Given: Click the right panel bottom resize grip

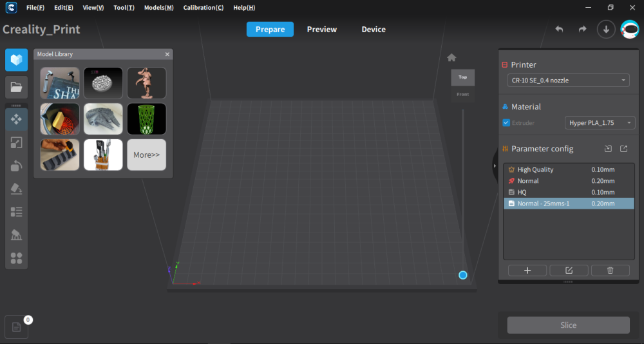Looking at the screenshot, I should pos(569,282).
